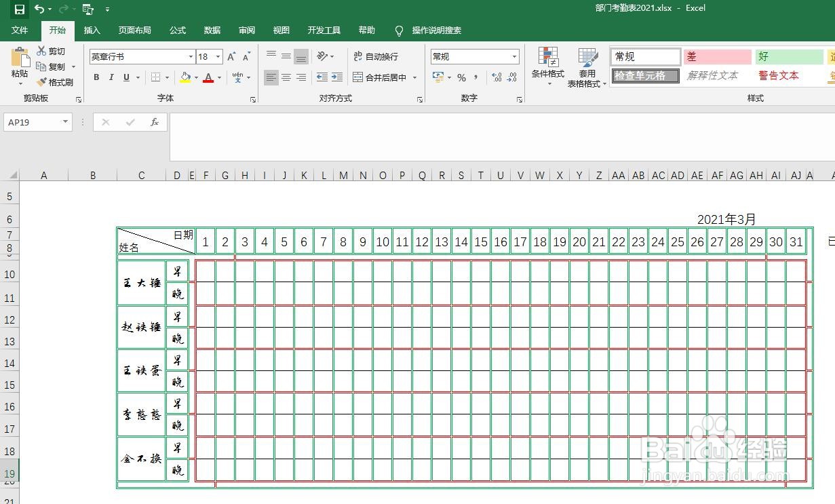The height and width of the screenshot is (504, 835).
Task: Select row 12 header
Action: [9, 319]
